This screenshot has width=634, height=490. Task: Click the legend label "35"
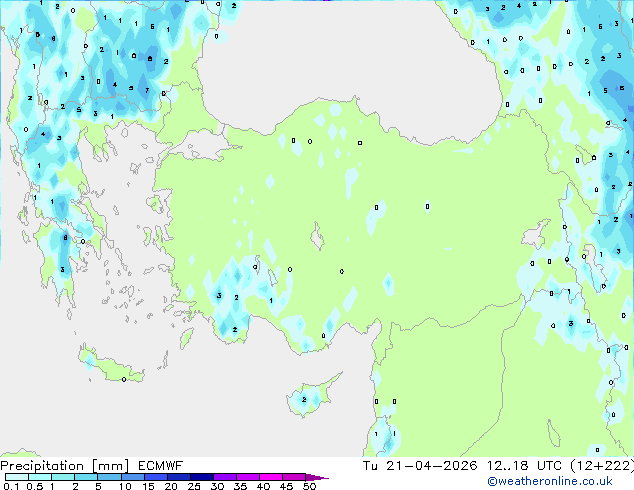point(240,486)
